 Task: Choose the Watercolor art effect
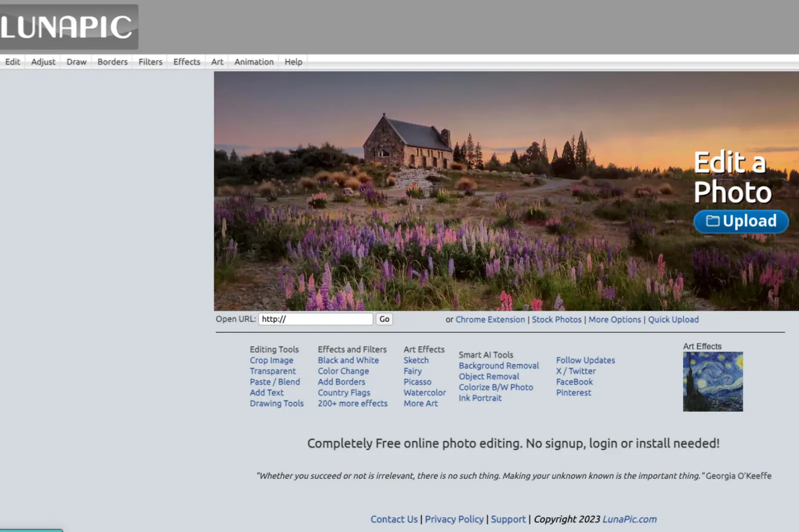[425, 392]
